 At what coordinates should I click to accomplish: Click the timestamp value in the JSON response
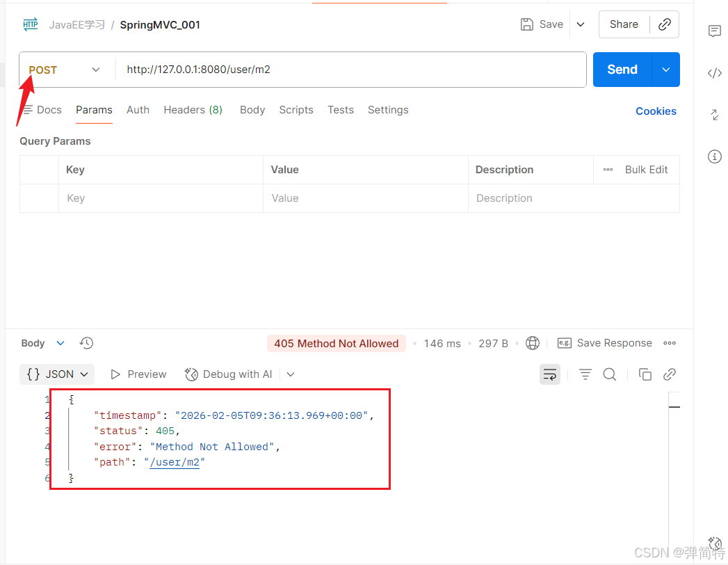click(272, 415)
